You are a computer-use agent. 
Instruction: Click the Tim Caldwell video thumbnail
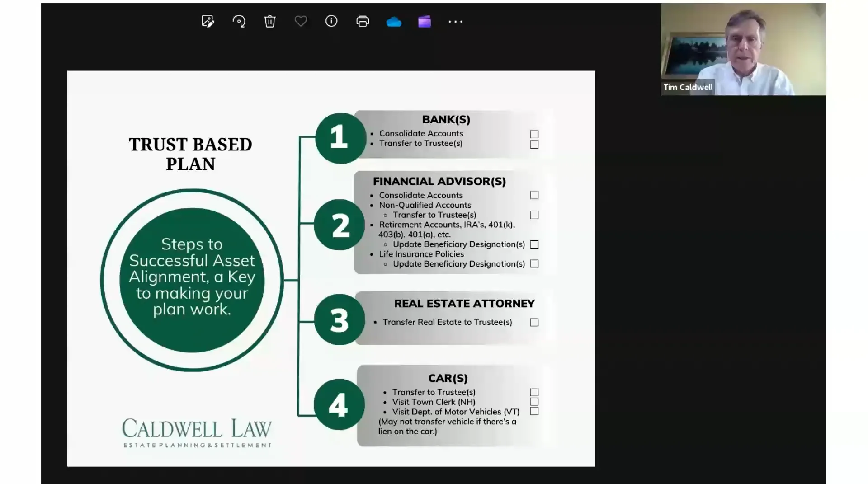click(x=743, y=49)
